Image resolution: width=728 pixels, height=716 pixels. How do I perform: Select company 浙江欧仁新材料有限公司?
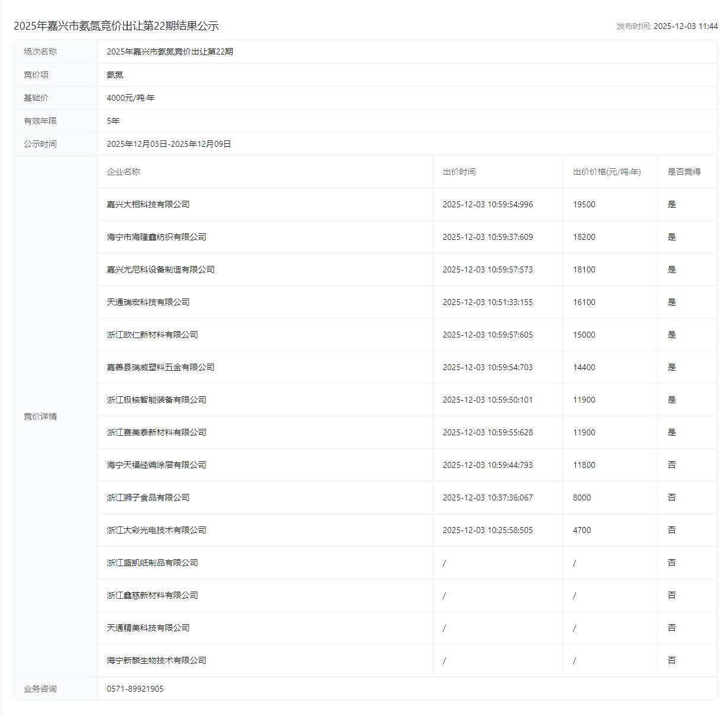click(x=152, y=335)
